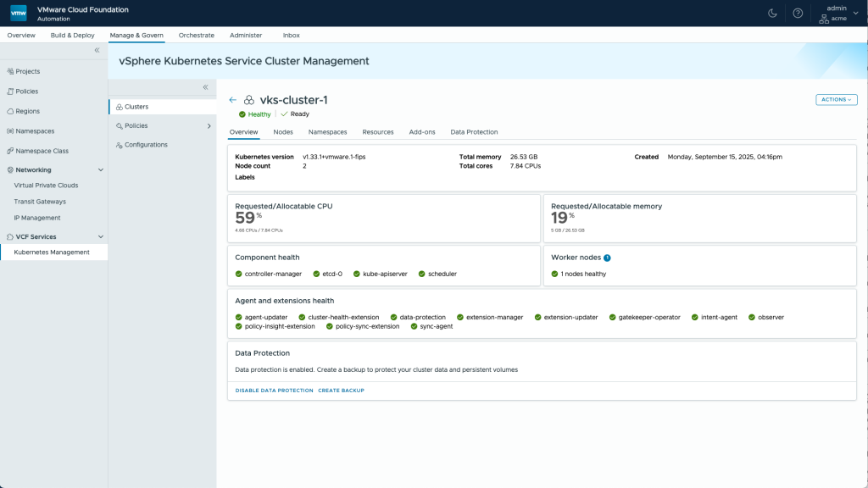Click the controller-manager health status icon
This screenshot has width=868, height=488.
[238, 274]
